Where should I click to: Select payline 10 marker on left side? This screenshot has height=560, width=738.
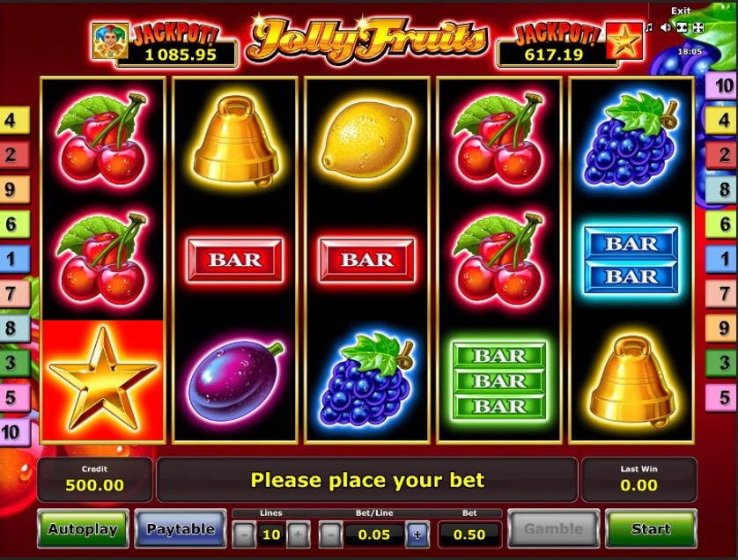[x=13, y=432]
